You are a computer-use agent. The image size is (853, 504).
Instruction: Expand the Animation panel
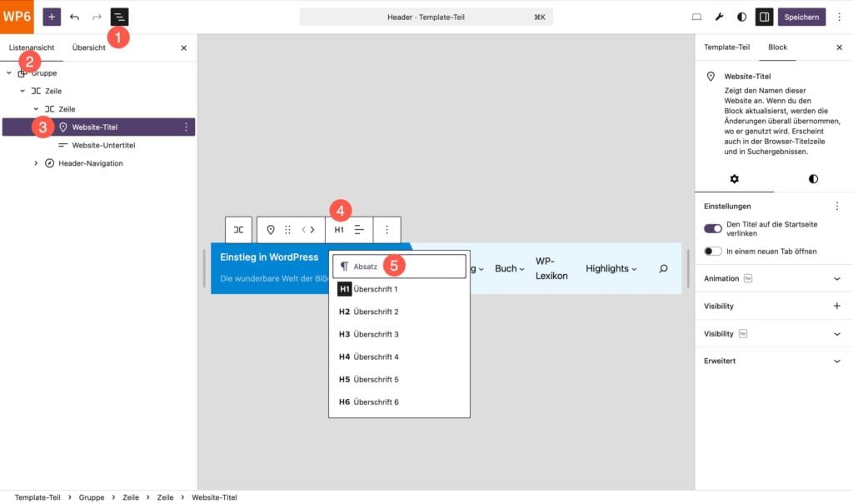tap(837, 278)
